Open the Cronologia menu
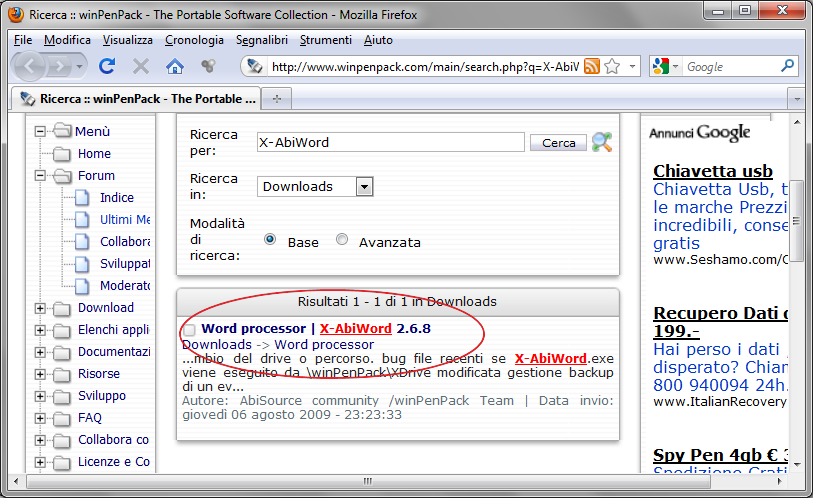The width and height of the screenshot is (813, 498). (x=194, y=40)
